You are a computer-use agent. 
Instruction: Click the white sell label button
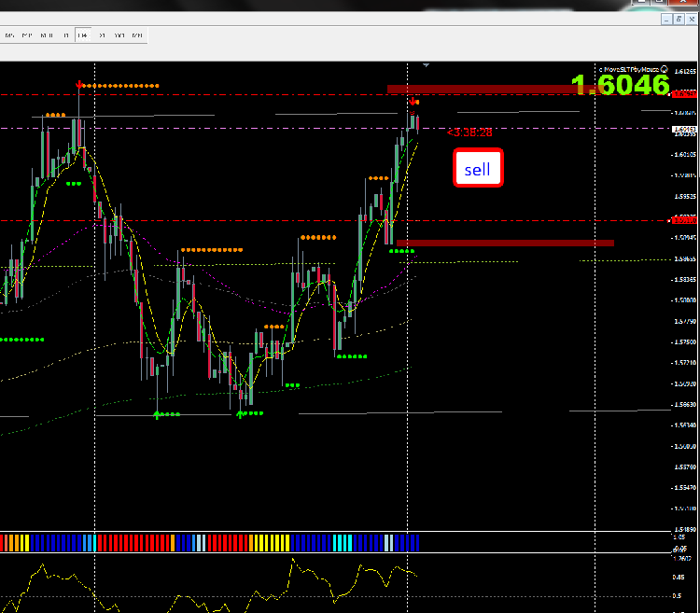click(x=478, y=168)
